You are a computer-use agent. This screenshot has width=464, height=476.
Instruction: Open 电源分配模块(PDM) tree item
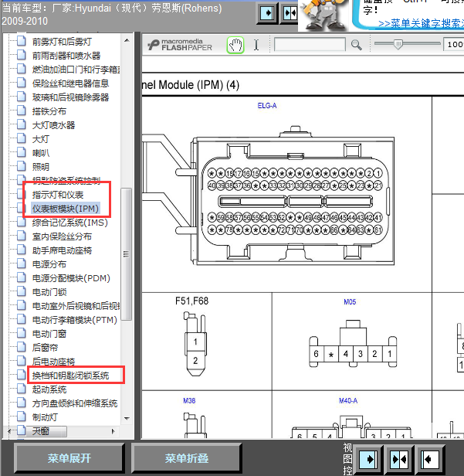pos(71,278)
